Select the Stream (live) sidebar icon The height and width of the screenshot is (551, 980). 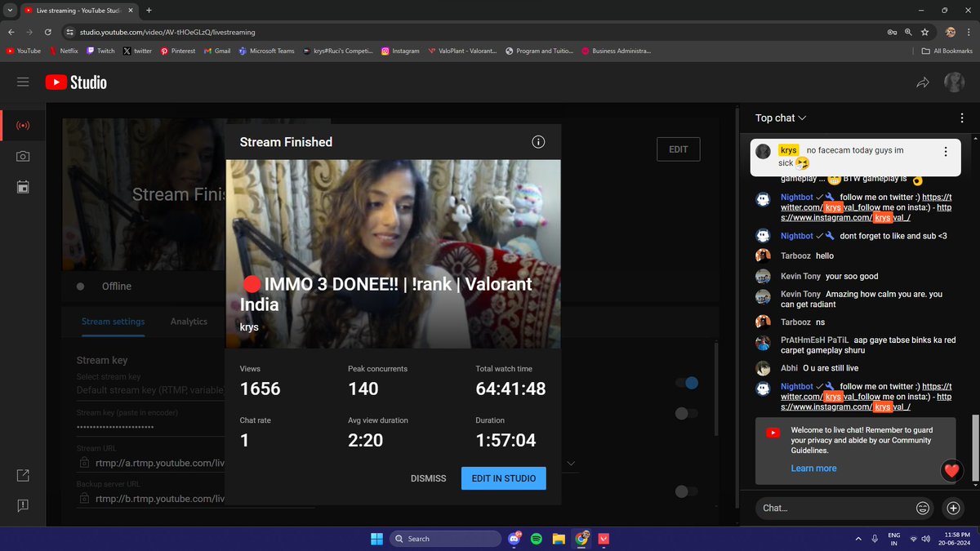[x=23, y=127]
